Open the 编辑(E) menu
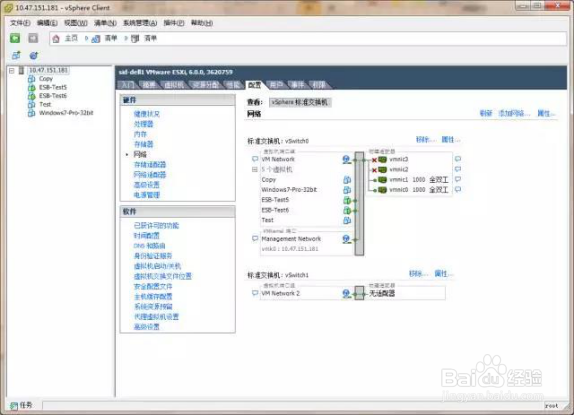Image resolution: width=575 pixels, height=416 pixels. [x=47, y=23]
